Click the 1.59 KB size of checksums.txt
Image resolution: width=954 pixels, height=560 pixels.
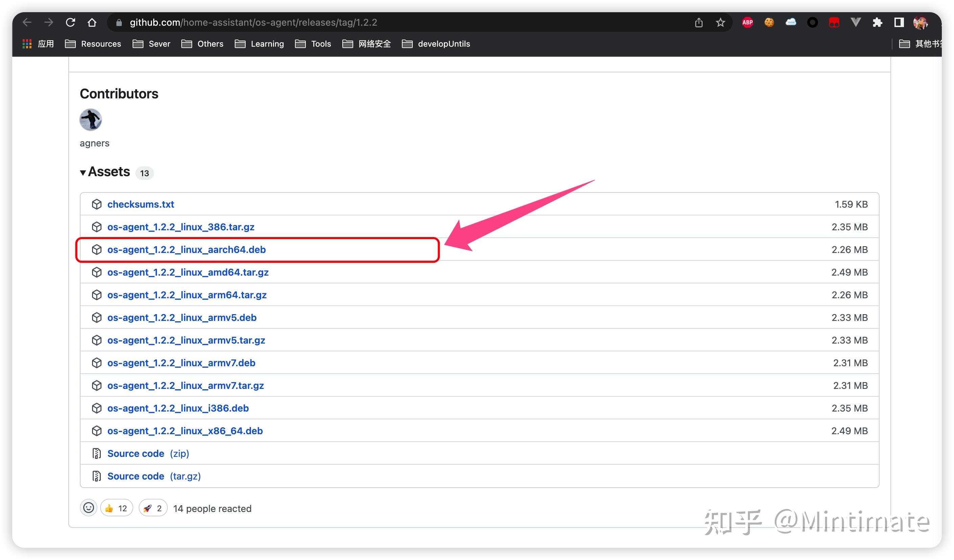click(851, 204)
